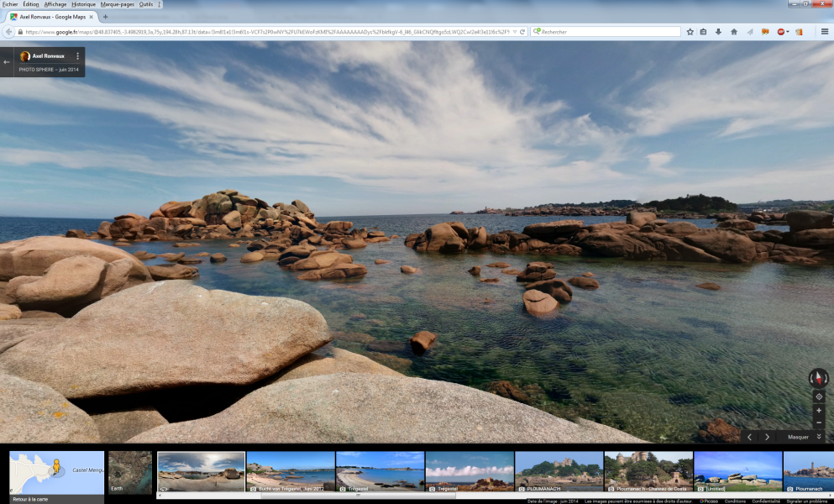
Task: Click the thumbnail strip horizontal scrollbar handle
Action: tap(358, 496)
